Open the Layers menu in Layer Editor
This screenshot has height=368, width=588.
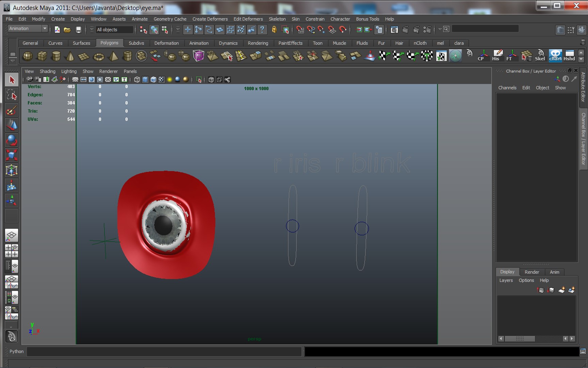point(506,280)
